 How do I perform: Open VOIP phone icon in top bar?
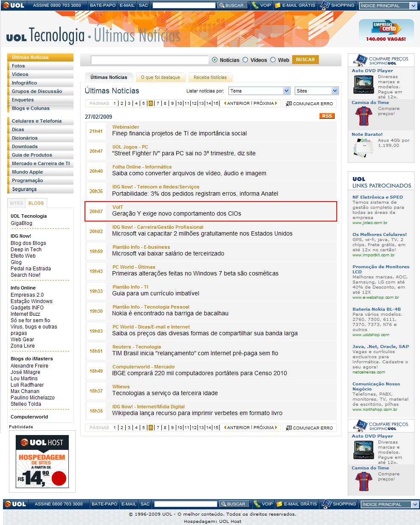(255, 6)
